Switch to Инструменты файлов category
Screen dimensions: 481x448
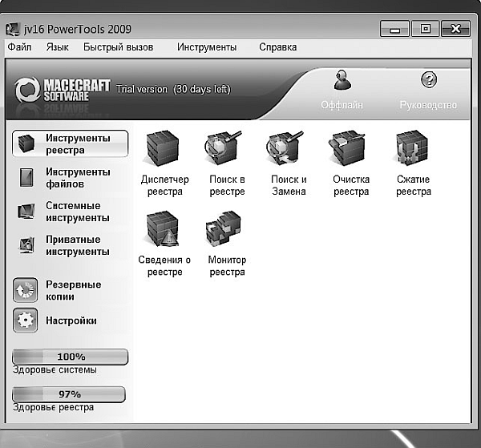71,178
